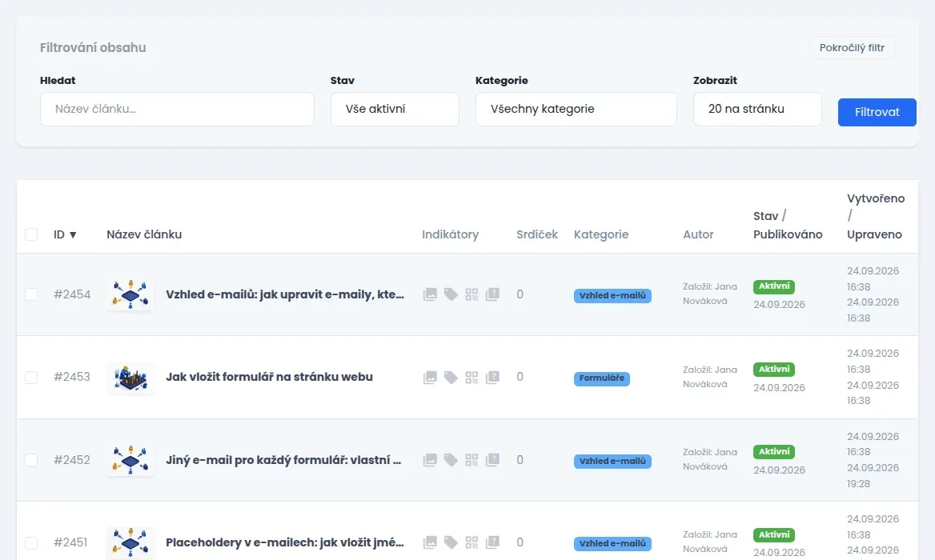This screenshot has height=560, width=935.
Task: Check the checkbox for article #2452
Action: tap(31, 460)
